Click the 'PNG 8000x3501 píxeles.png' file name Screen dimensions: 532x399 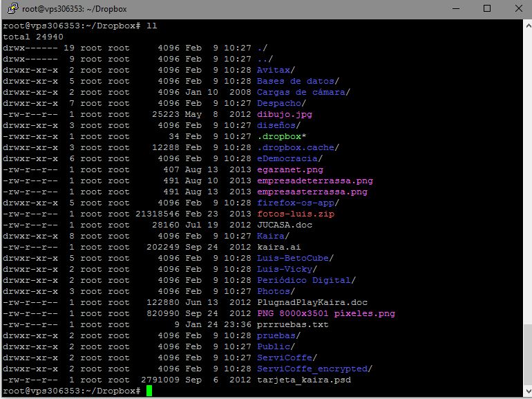(326, 313)
